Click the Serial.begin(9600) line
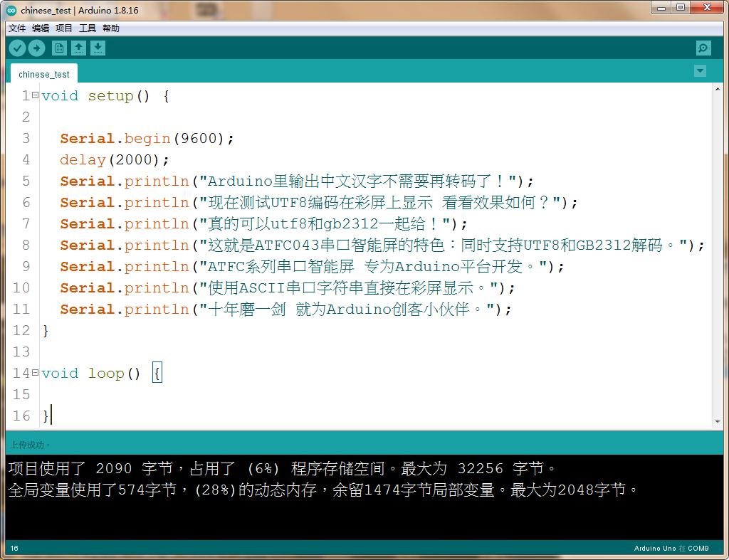729x560 pixels. coord(147,139)
